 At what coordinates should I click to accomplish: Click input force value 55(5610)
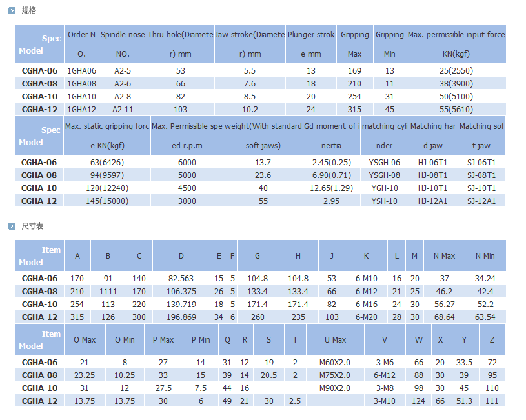pos(456,110)
